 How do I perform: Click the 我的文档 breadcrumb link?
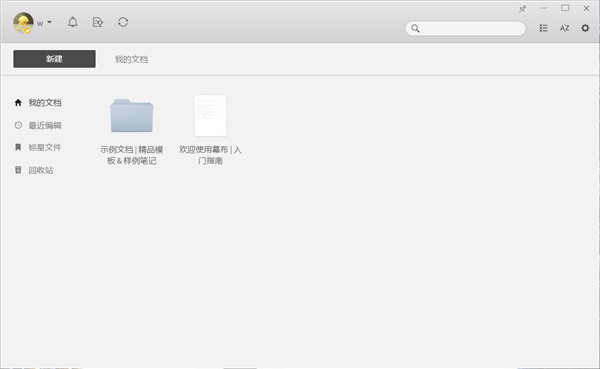tap(132, 59)
